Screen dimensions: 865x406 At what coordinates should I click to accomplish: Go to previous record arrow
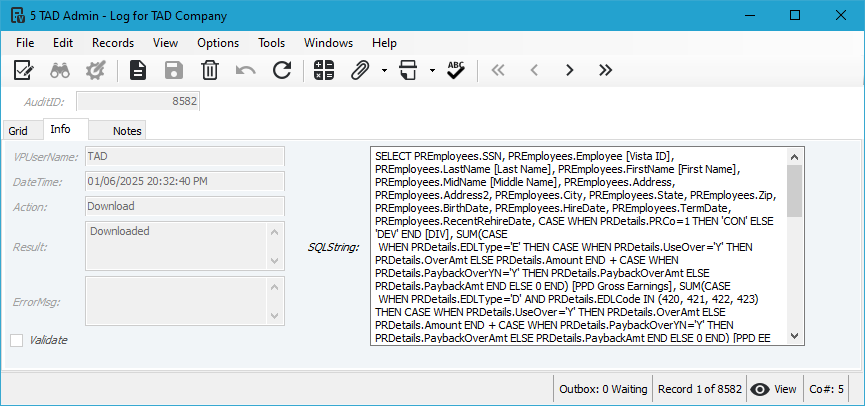point(533,70)
